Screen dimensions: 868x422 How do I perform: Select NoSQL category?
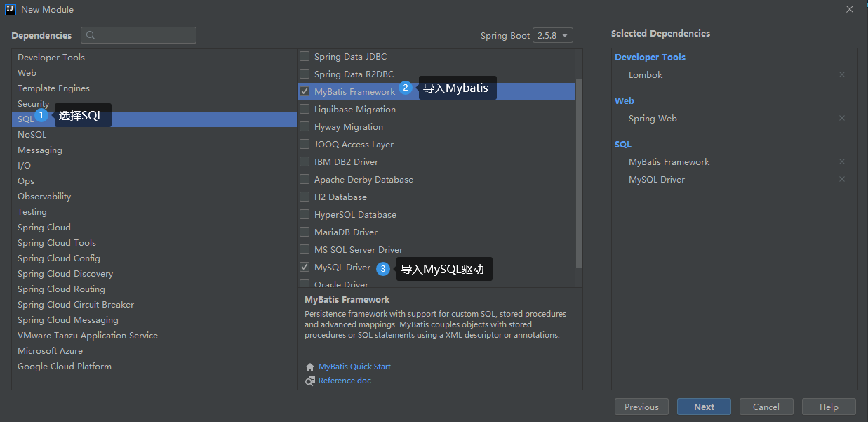coord(154,135)
